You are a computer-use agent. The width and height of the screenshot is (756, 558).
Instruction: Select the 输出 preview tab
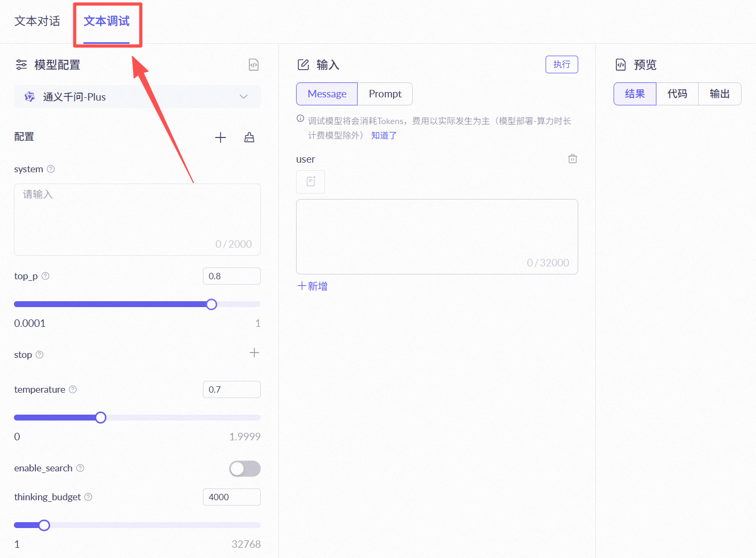(x=720, y=94)
